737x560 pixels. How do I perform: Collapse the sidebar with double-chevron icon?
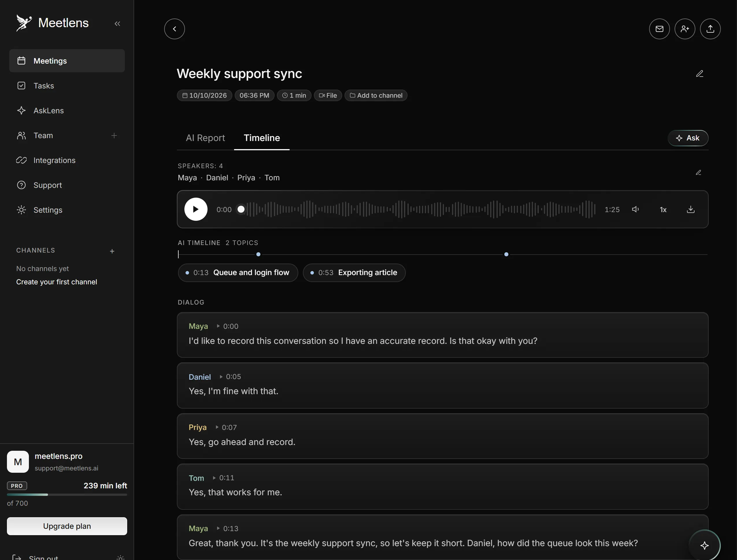click(117, 24)
